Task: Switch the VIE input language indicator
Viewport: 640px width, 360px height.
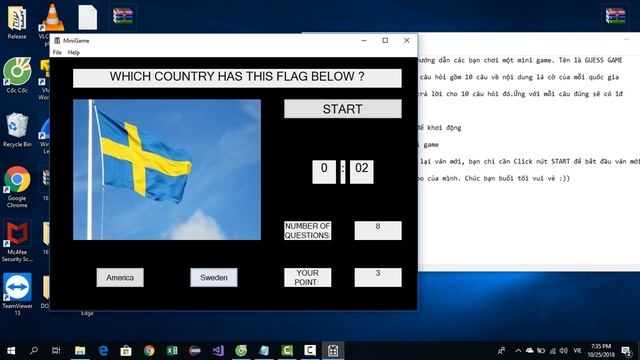Action: click(x=578, y=351)
